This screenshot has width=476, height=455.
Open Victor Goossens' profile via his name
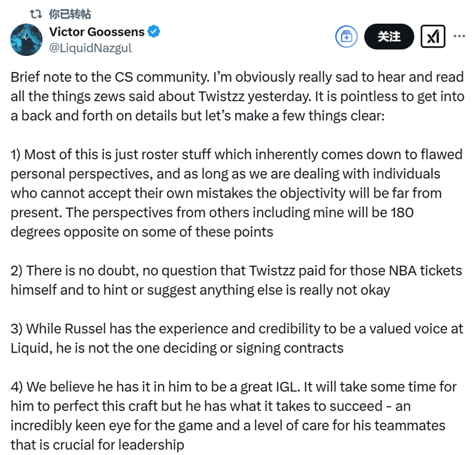(x=95, y=32)
